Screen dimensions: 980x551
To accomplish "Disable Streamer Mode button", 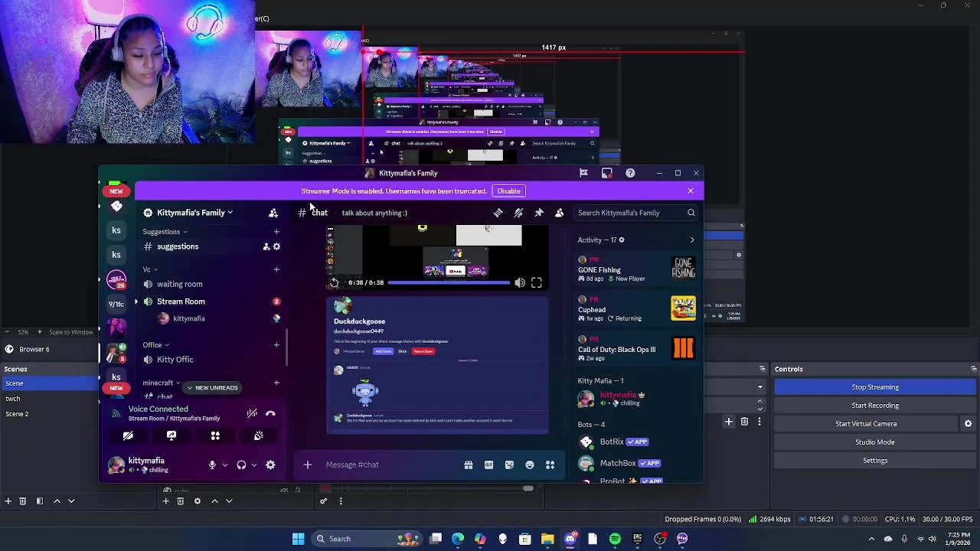I will click(508, 191).
